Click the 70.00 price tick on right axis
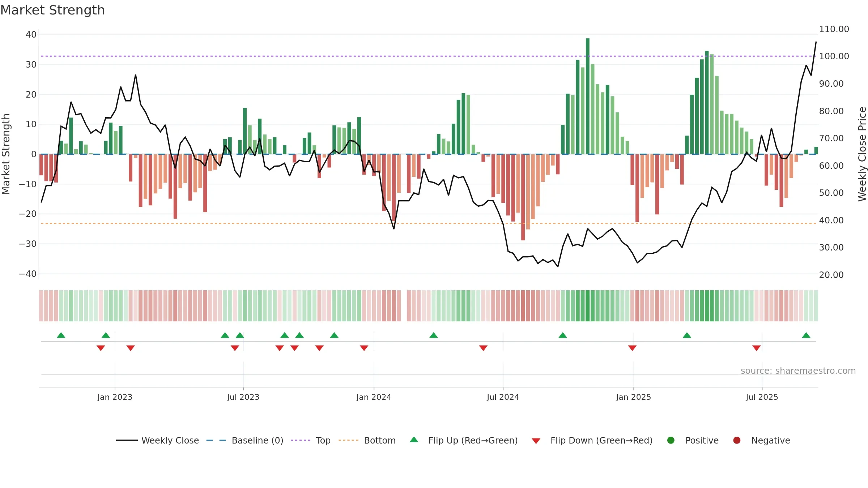This screenshot has width=868, height=488. (831, 138)
